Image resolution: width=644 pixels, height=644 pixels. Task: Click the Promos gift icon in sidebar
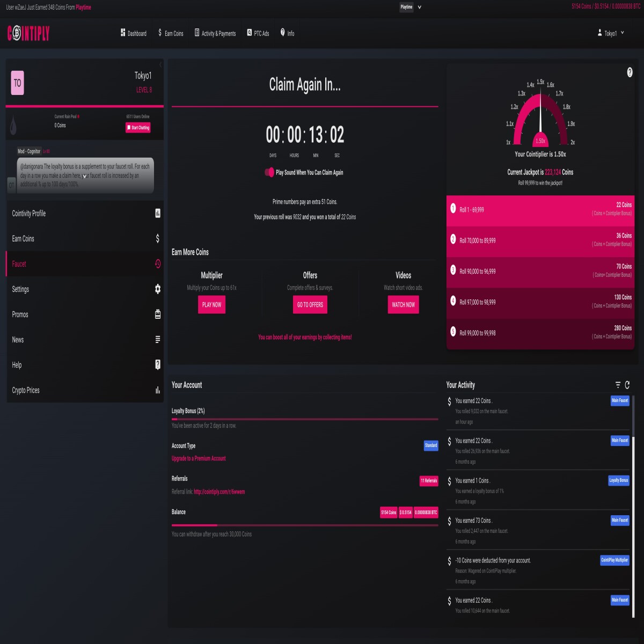pyautogui.click(x=158, y=314)
